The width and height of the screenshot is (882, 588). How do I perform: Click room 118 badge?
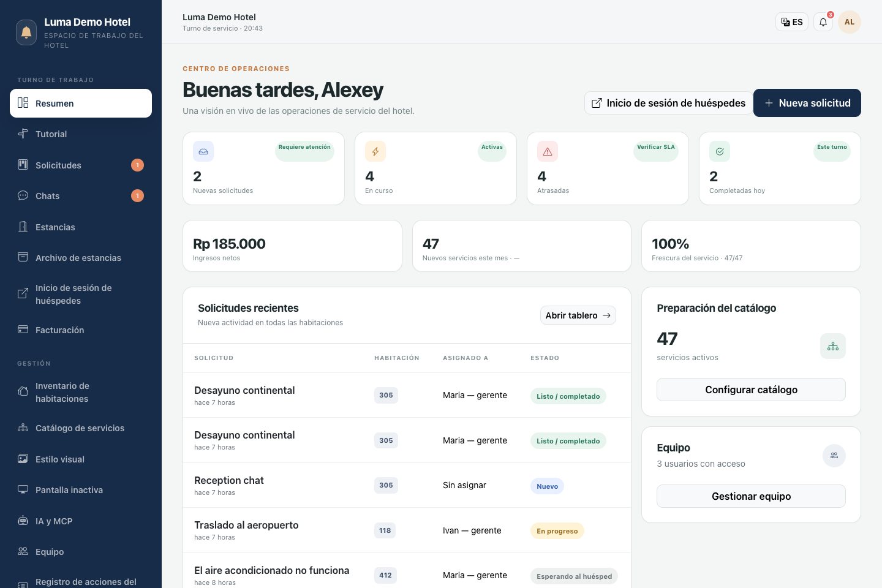385,530
